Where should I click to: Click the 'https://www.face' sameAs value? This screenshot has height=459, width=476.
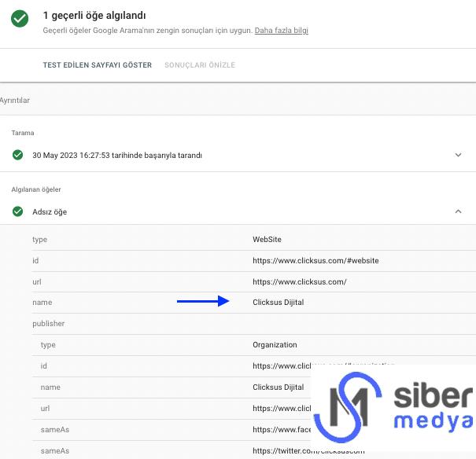coord(282,430)
